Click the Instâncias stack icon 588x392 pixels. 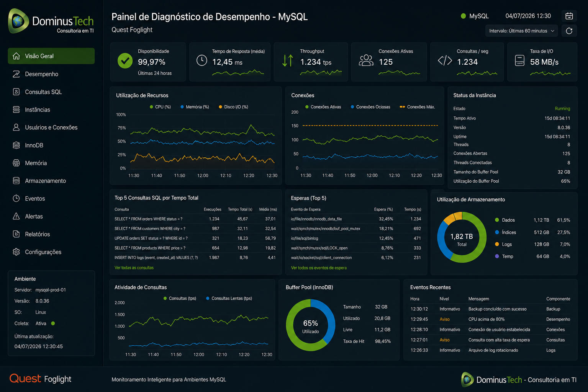(16, 109)
